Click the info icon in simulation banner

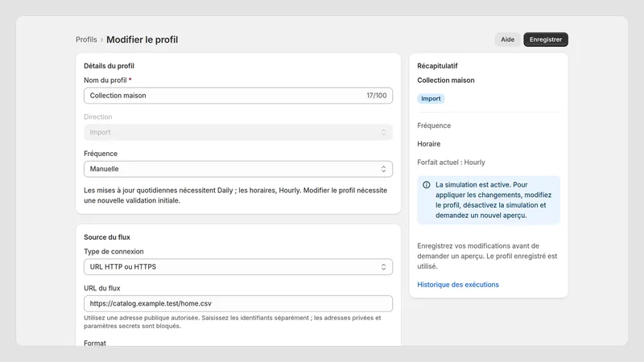coord(427,185)
